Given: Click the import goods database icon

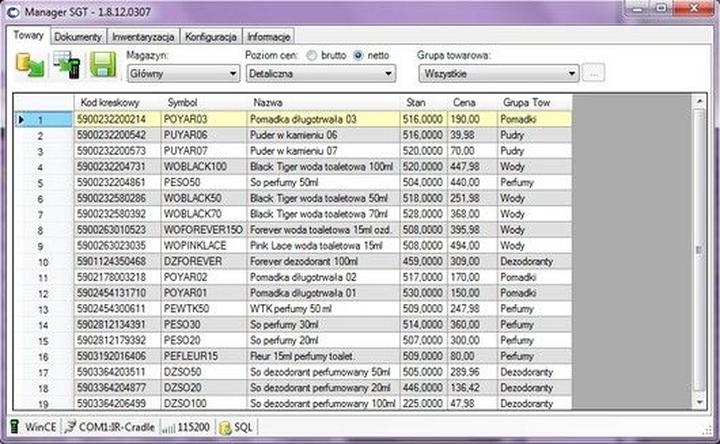Looking at the screenshot, I should [x=29, y=65].
